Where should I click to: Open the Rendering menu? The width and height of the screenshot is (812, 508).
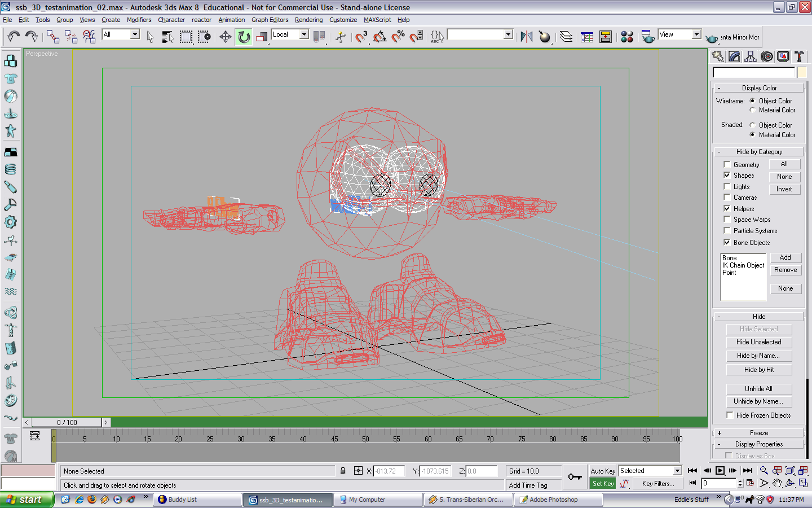[308, 20]
